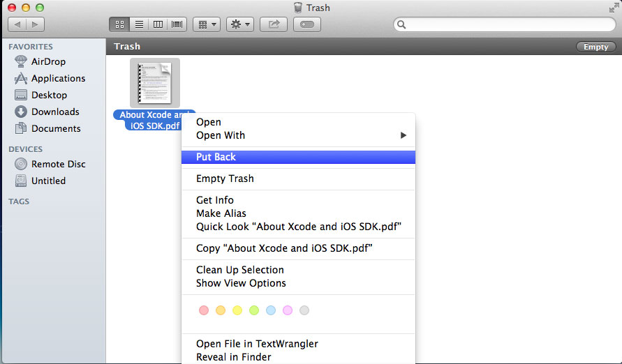
Task: Switch to icon view in toolbar
Action: [x=119, y=24]
